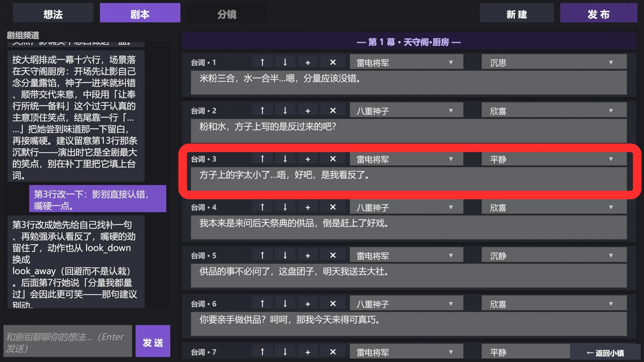The height and width of the screenshot is (362, 644).
Task: Move line 台词•1 up with its arrow
Action: (x=262, y=62)
